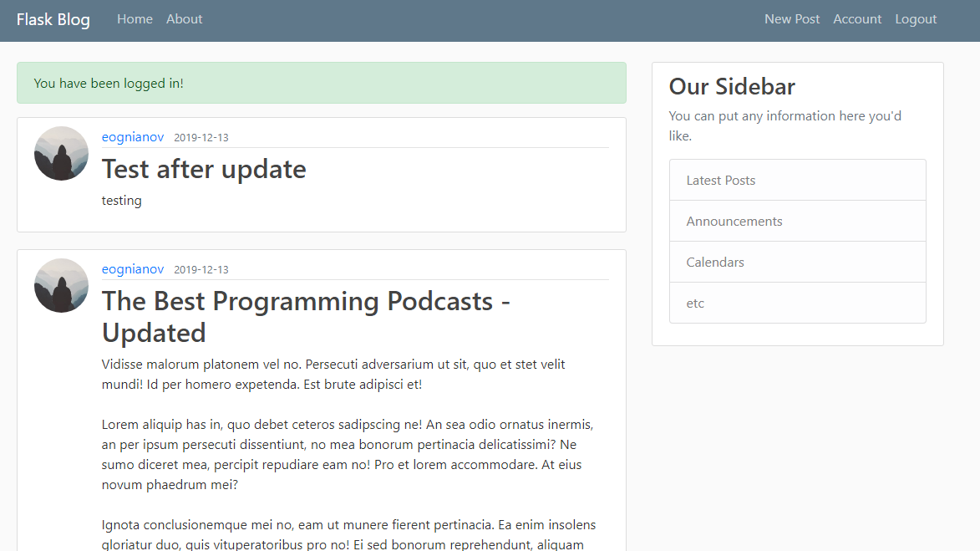Select Latest Posts in the sidebar
Viewport: 980px width, 551px height.
click(x=798, y=180)
